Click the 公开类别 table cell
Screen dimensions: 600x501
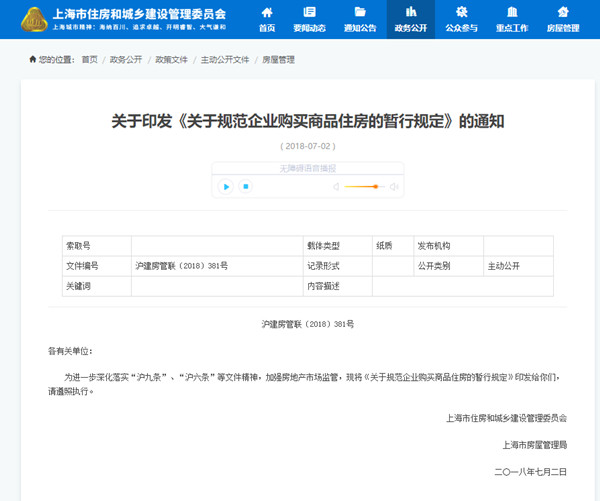tap(448, 266)
